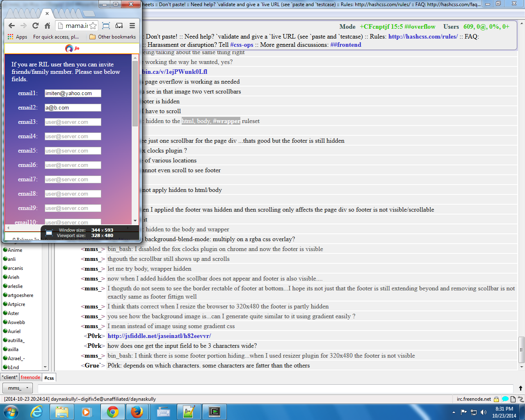Bookmark page with star icon
This screenshot has height=420, width=525.
point(93,26)
